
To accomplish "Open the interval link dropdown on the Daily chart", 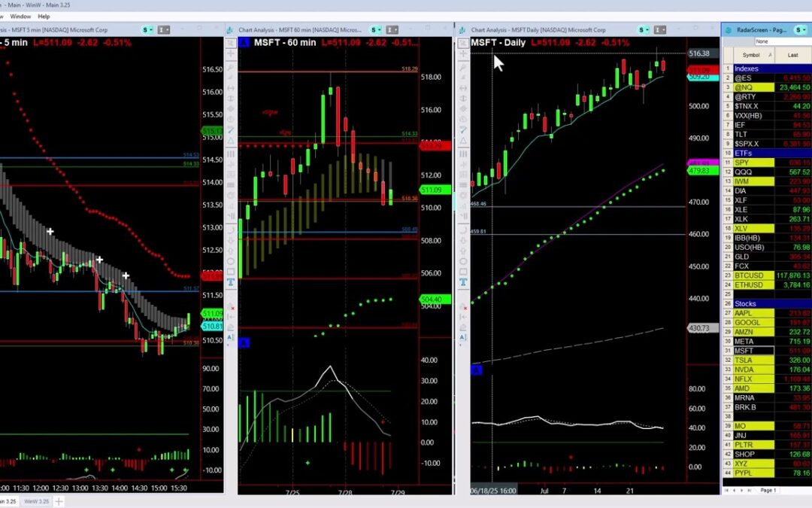I will (x=660, y=29).
